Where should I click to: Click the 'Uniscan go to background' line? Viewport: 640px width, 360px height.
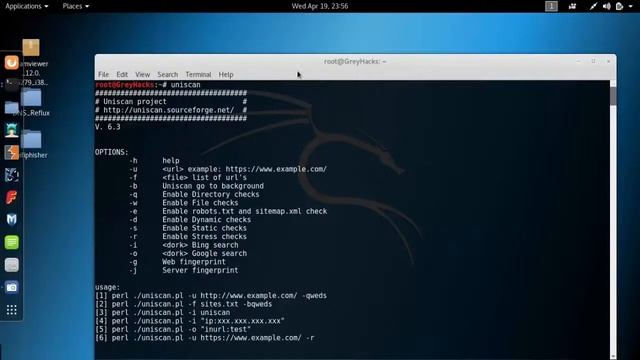(x=213, y=186)
